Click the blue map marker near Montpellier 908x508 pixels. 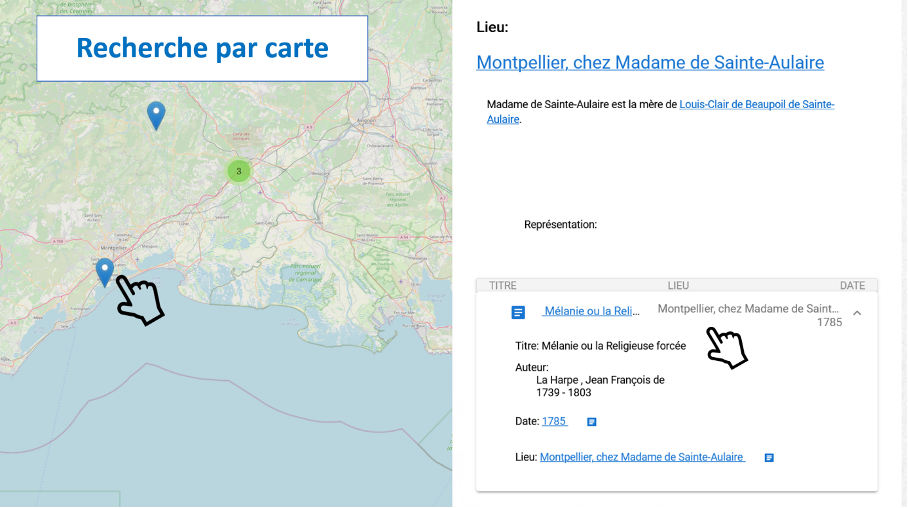pos(104,271)
